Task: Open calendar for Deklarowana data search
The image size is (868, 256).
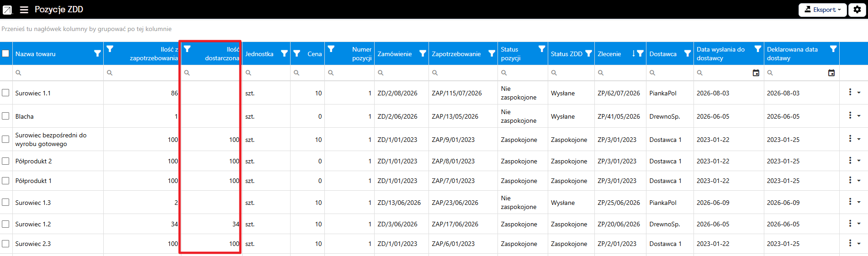Action: pos(831,73)
